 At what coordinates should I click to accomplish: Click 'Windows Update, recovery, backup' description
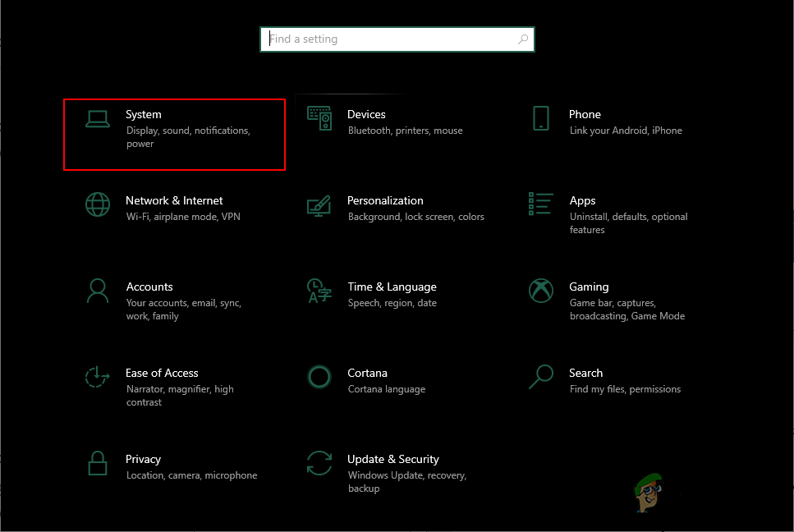(407, 482)
